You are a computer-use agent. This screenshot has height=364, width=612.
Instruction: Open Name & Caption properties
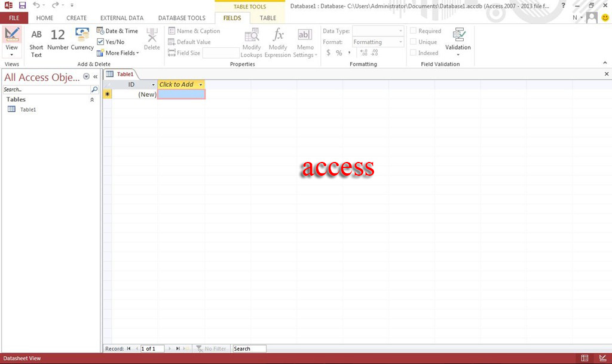pos(194,31)
